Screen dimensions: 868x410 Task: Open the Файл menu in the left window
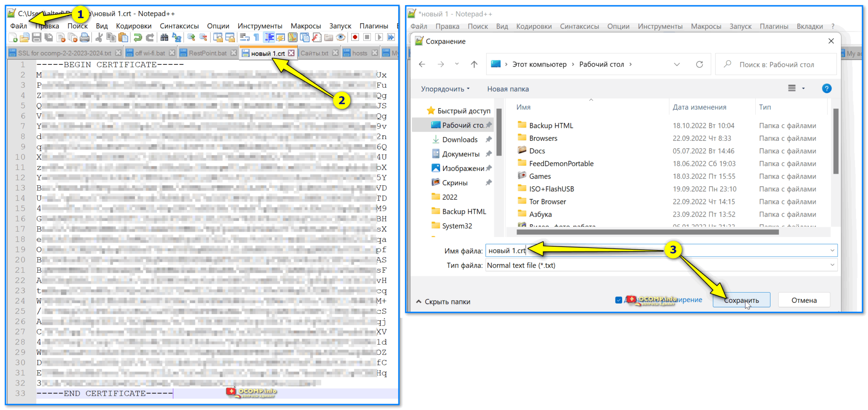pyautogui.click(x=19, y=26)
